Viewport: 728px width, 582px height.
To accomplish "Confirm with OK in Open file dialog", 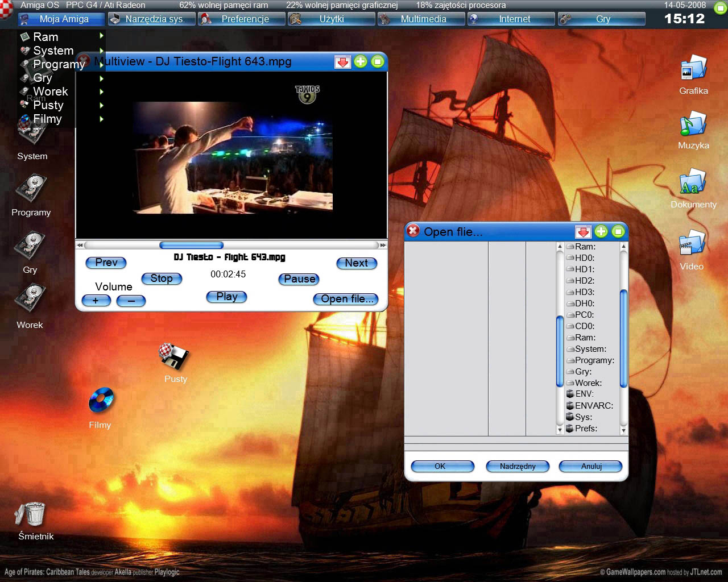I will [442, 466].
